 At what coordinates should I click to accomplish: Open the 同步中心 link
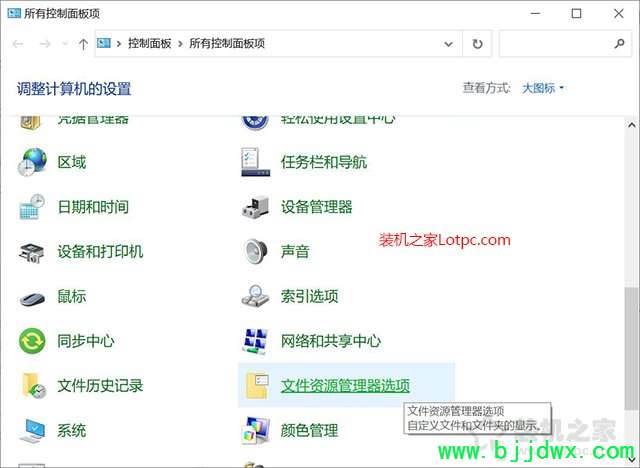coord(86,341)
